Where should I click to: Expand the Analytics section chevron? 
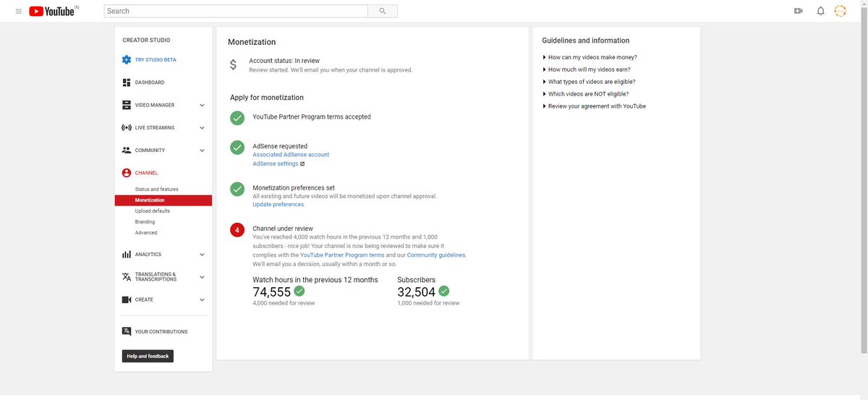tap(202, 255)
